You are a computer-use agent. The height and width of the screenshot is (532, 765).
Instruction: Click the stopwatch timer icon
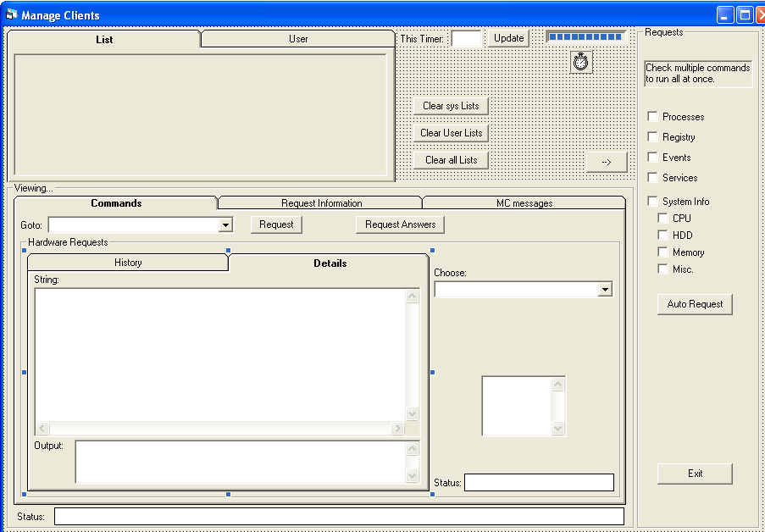tap(580, 62)
